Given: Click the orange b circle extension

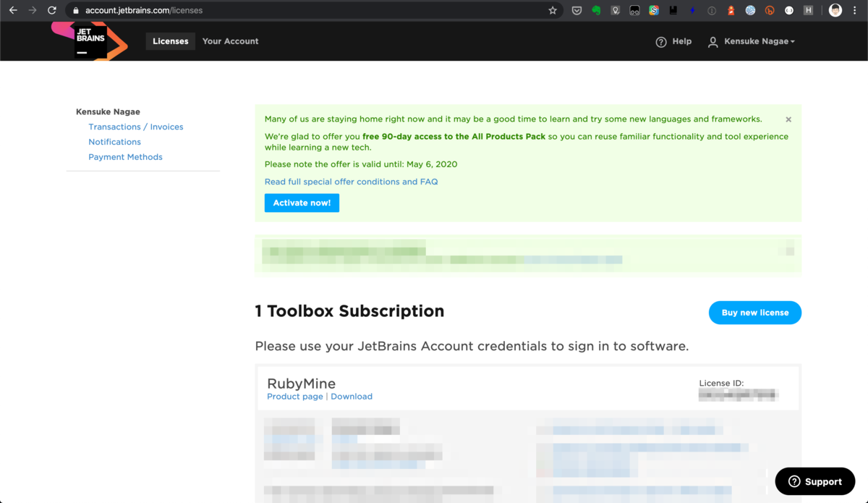Looking at the screenshot, I should coord(770,10).
